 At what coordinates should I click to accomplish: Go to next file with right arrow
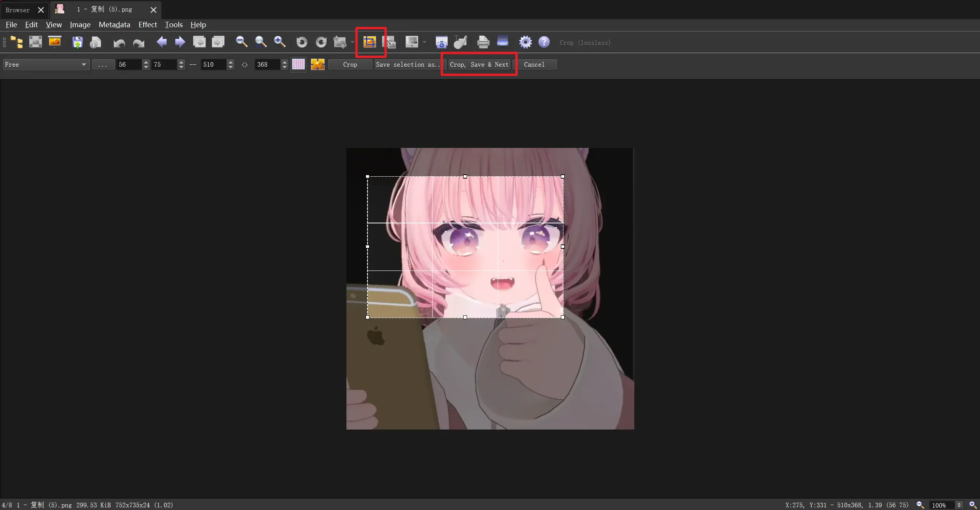(180, 42)
